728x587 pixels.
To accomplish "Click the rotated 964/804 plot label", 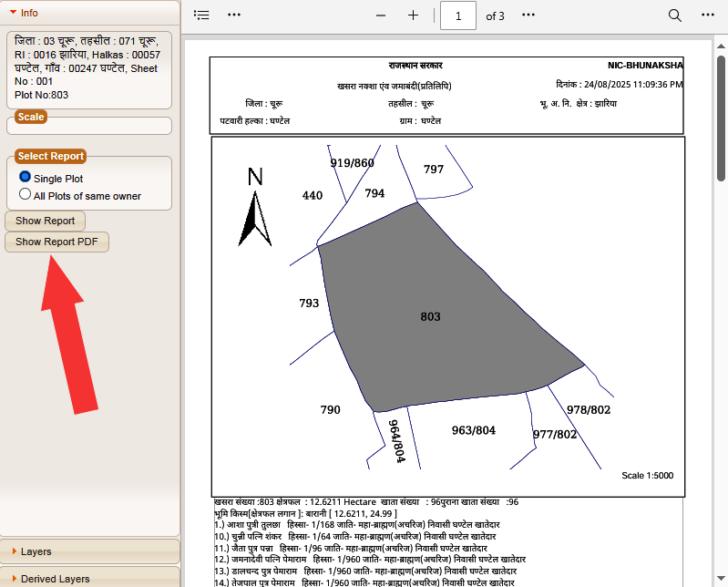I will point(396,441).
